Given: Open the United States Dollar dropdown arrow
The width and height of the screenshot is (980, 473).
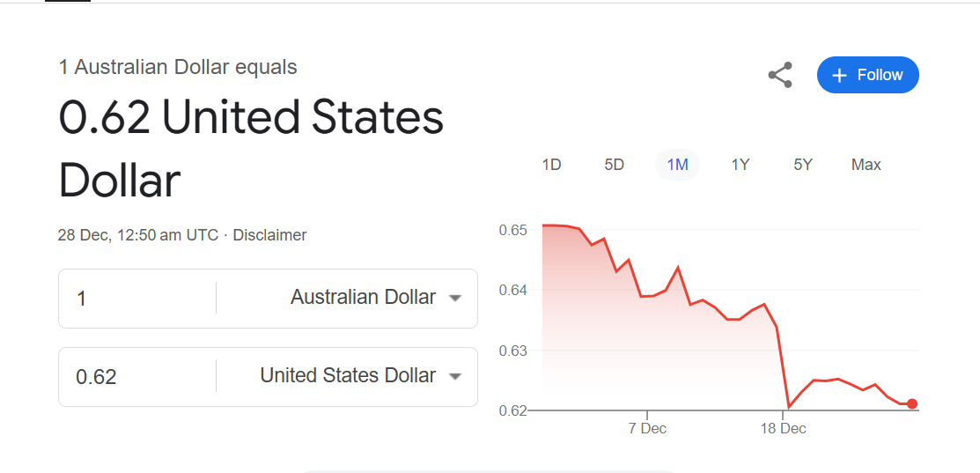Looking at the screenshot, I should (455, 376).
